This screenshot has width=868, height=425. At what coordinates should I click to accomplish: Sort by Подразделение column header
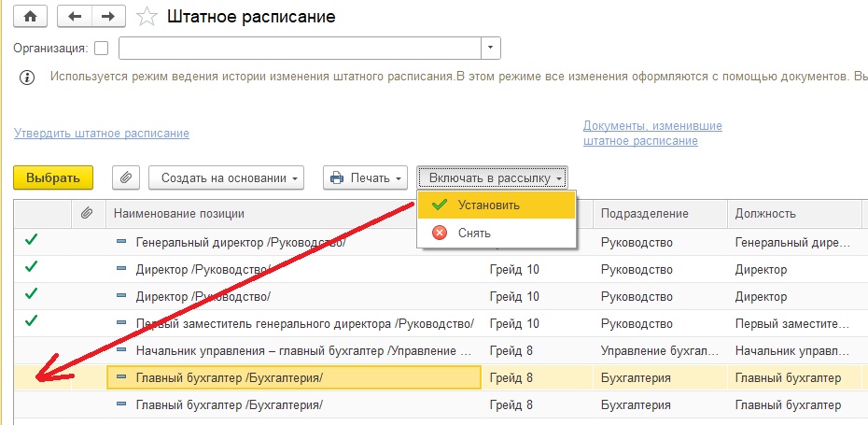(644, 214)
